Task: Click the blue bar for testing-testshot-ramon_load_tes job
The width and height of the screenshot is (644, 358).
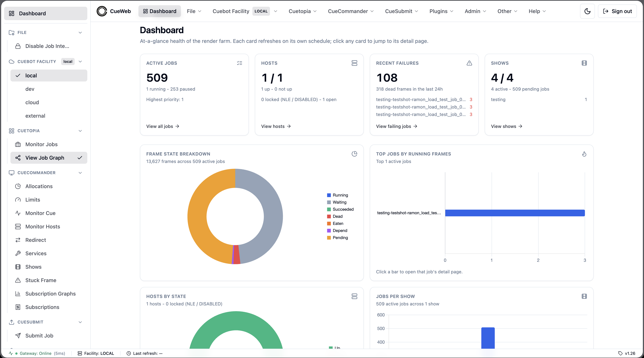Action: click(x=515, y=213)
